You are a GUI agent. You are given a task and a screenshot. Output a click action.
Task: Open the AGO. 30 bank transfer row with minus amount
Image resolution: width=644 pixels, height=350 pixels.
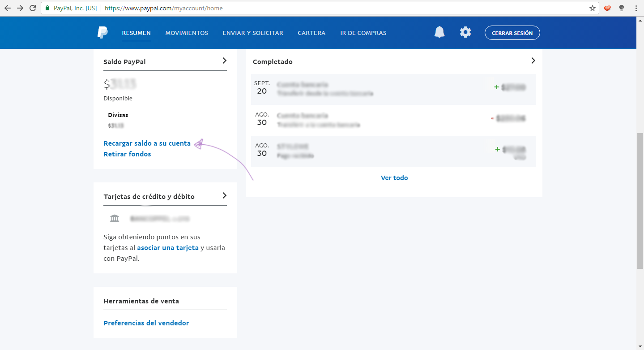[393, 120]
